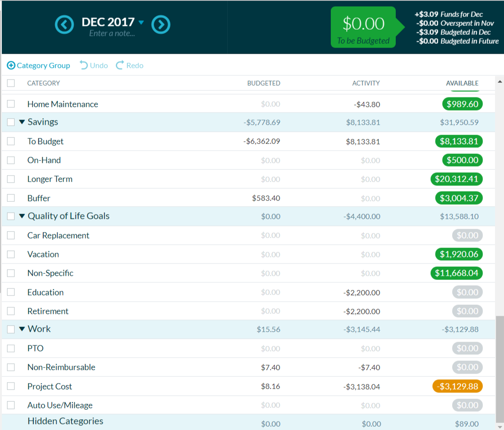Click the On-Hand available $500.00 pill

[x=462, y=160]
